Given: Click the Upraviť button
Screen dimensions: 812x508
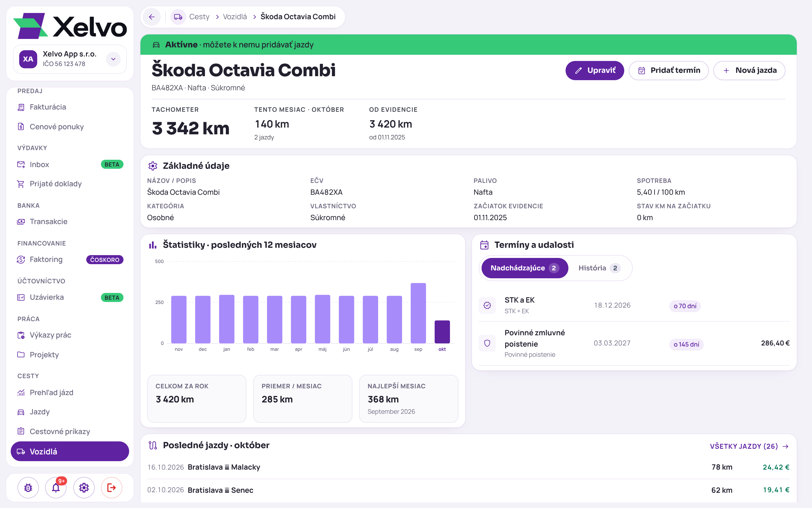Looking at the screenshot, I should (595, 71).
